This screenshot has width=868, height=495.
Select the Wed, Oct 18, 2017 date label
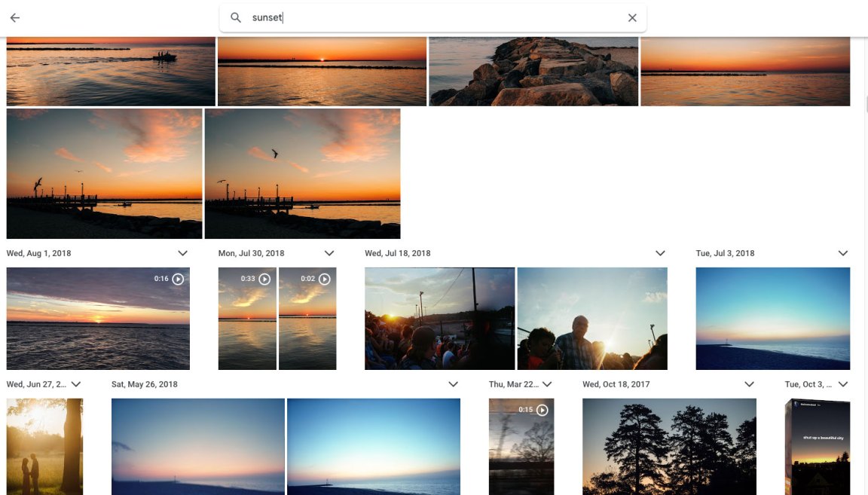coord(616,383)
